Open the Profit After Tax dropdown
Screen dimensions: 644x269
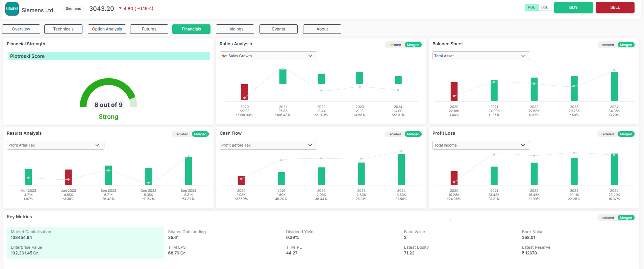(55, 145)
